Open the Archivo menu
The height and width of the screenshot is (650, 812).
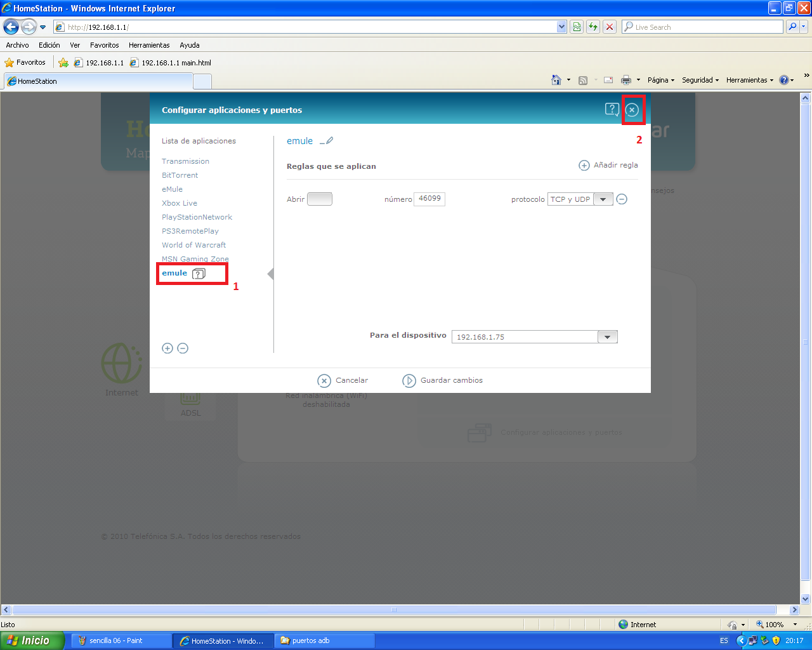point(17,45)
